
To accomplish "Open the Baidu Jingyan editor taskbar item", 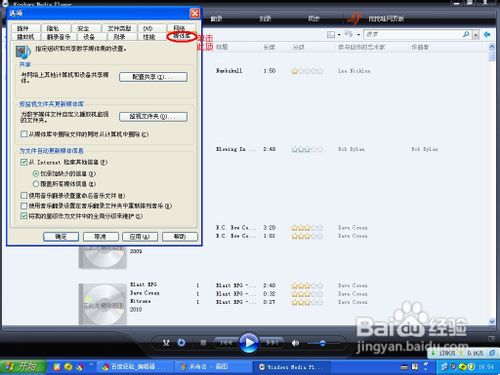I will [x=135, y=367].
